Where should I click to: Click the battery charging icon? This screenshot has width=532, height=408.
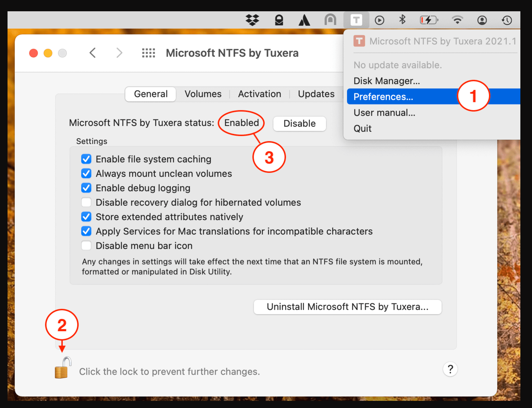tap(428, 20)
